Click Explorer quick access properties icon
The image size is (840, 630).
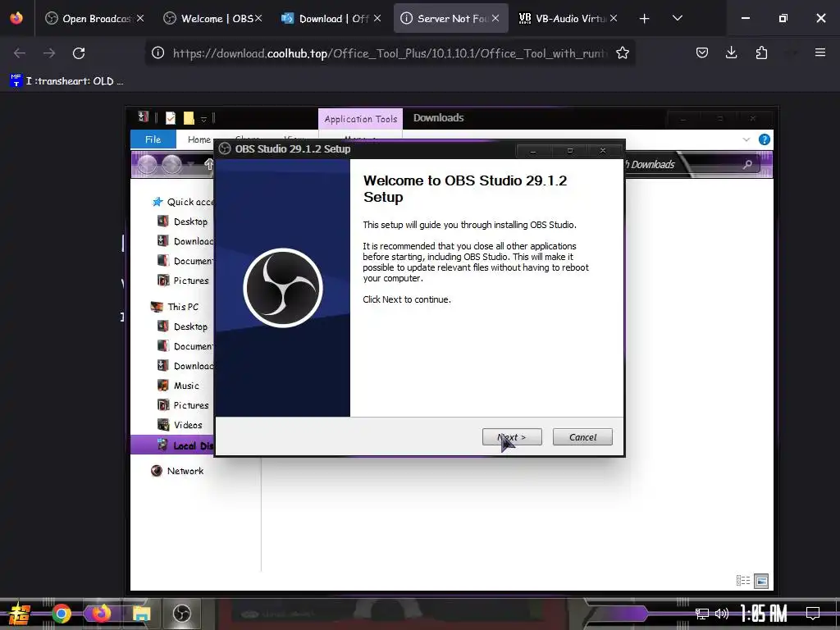(x=171, y=118)
